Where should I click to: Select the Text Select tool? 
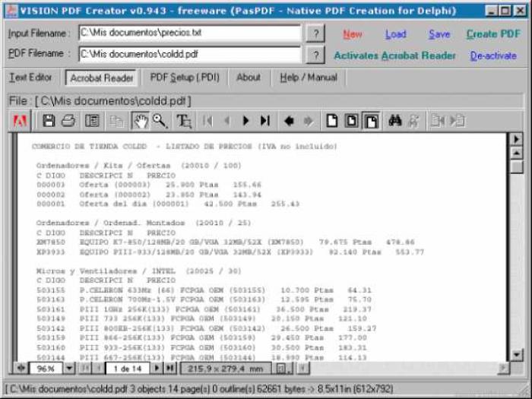184,121
